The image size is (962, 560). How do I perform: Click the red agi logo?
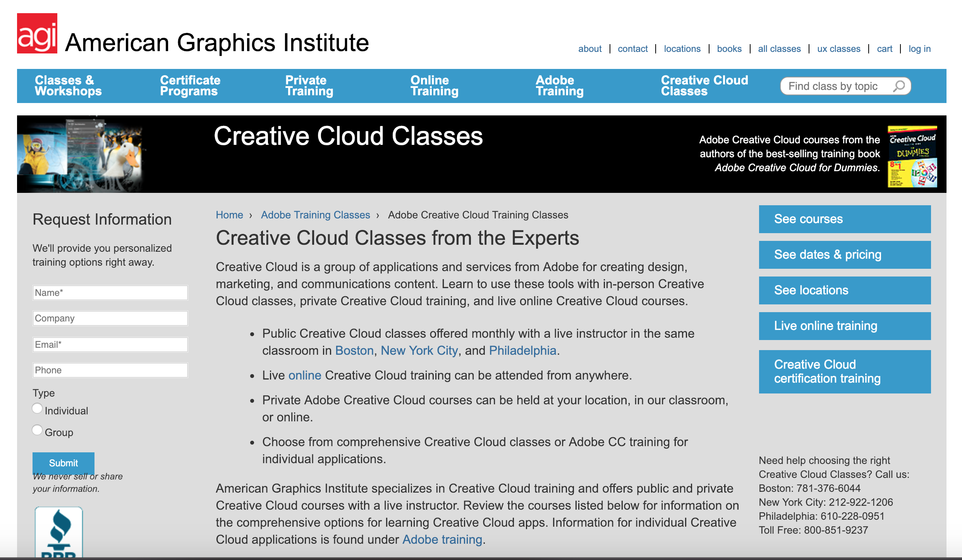pyautogui.click(x=37, y=33)
